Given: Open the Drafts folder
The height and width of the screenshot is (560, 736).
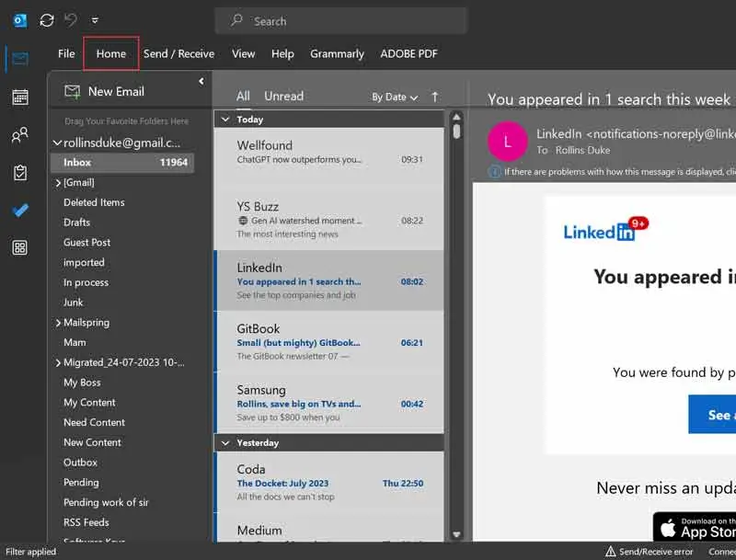Looking at the screenshot, I should click(76, 223).
